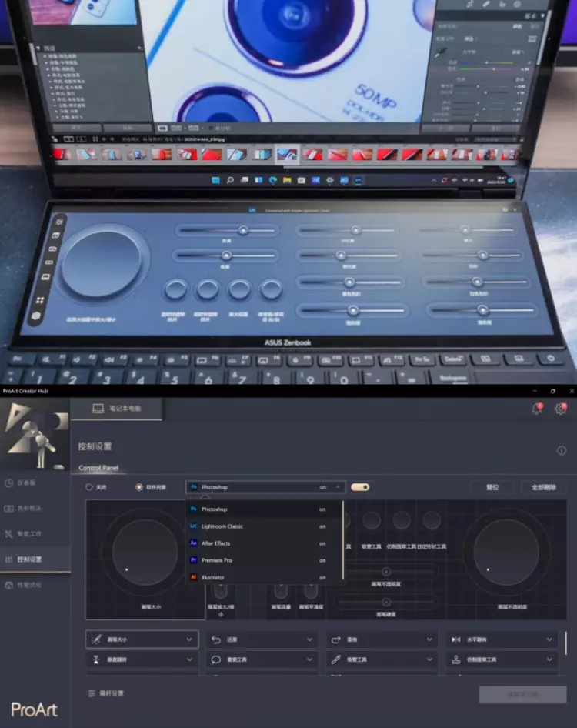Open the 画笔大小 function dropdown
The height and width of the screenshot is (728, 577).
tap(142, 640)
